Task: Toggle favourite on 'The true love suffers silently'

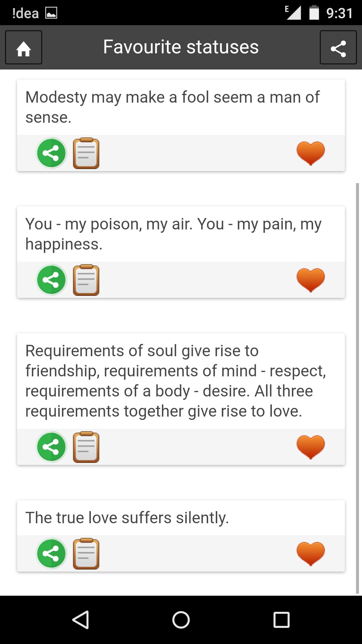Action: point(310,554)
